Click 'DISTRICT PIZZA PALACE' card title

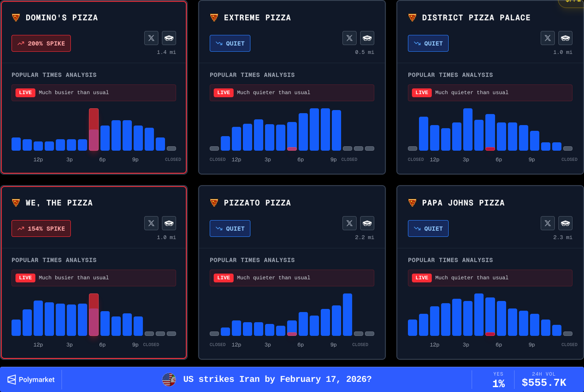476,18
